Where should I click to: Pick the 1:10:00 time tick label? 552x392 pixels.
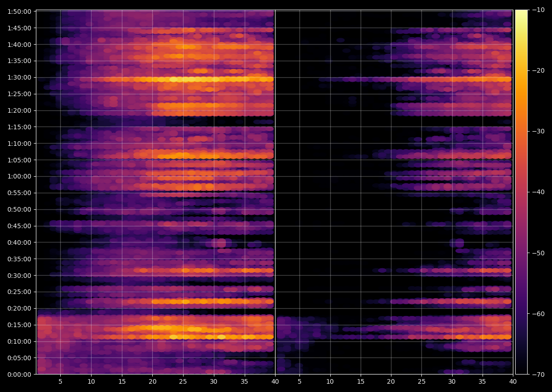[x=20, y=143]
